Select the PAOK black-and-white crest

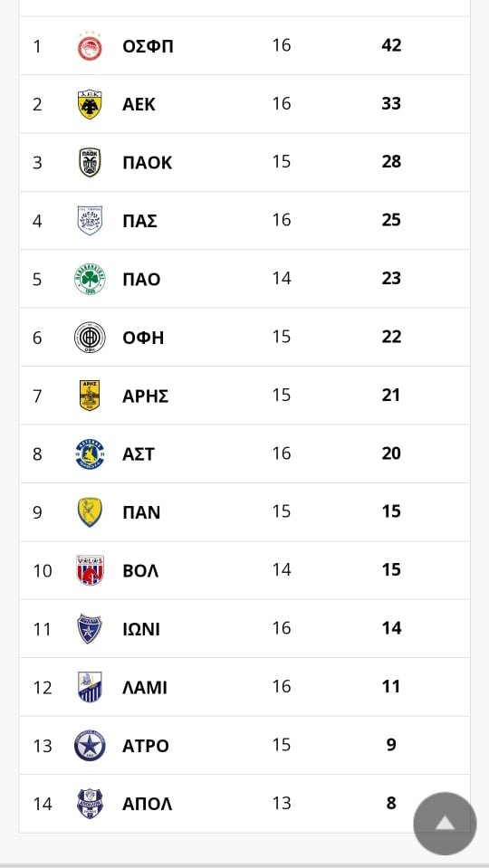click(x=90, y=162)
